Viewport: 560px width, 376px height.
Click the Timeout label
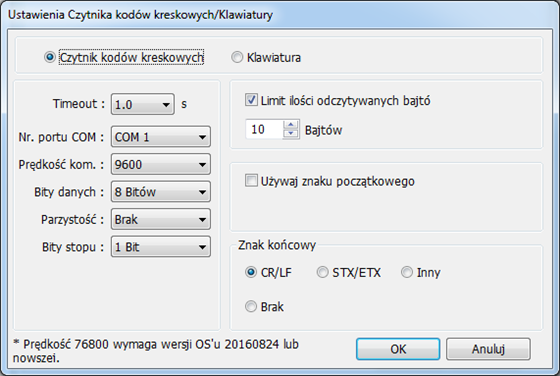click(79, 104)
